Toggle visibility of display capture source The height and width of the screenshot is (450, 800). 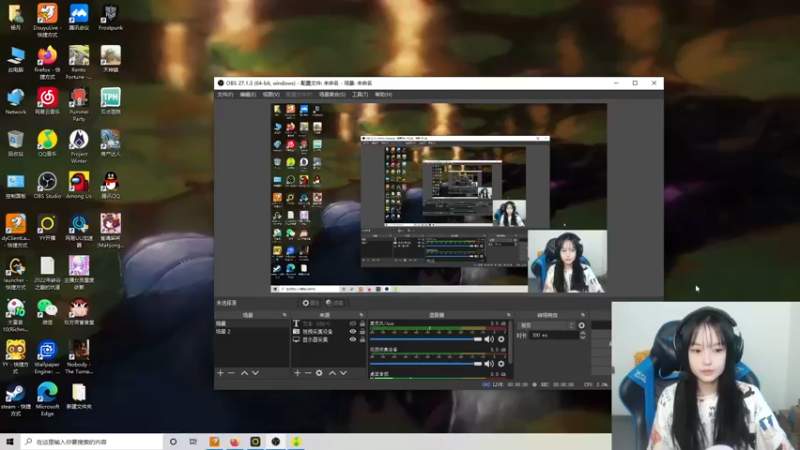click(x=353, y=339)
